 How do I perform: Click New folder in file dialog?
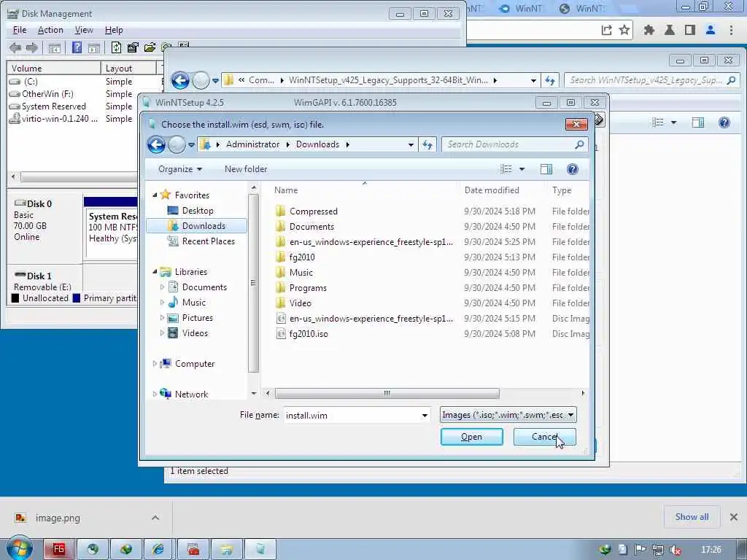[246, 169]
